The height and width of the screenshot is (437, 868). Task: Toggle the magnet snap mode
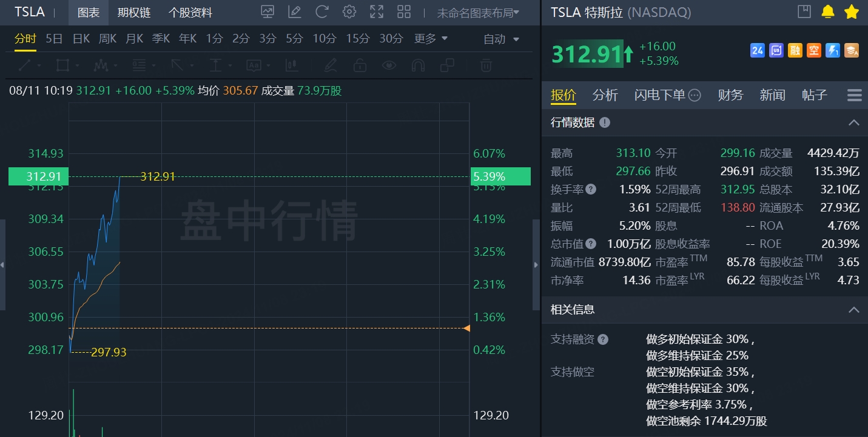418,65
